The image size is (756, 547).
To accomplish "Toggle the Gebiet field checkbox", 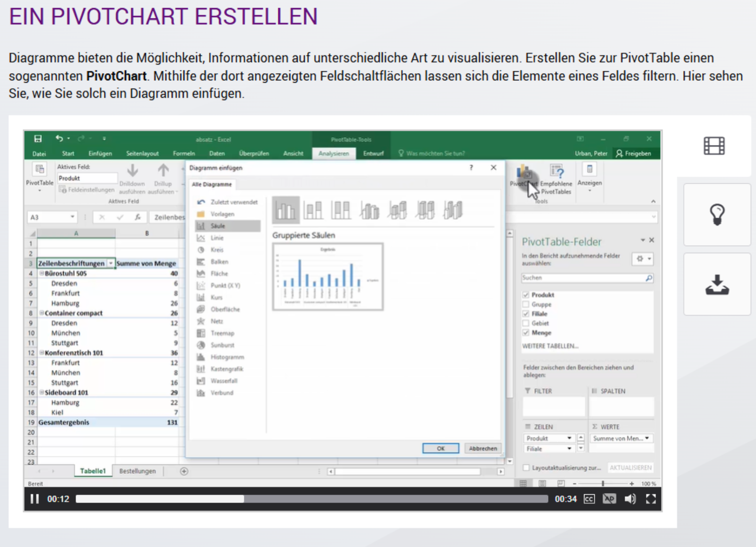I will (525, 324).
